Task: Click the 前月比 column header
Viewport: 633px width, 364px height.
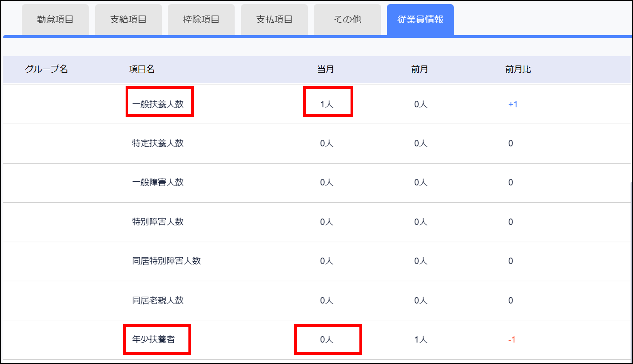Action: (x=518, y=69)
